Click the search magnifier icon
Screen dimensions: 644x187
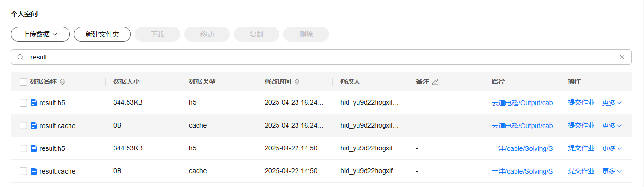tap(20, 57)
